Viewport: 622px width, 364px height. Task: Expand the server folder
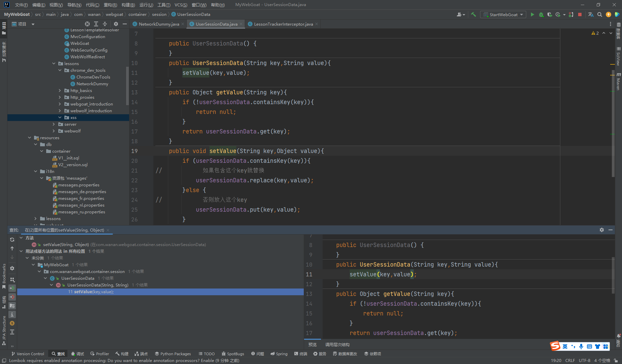54,124
